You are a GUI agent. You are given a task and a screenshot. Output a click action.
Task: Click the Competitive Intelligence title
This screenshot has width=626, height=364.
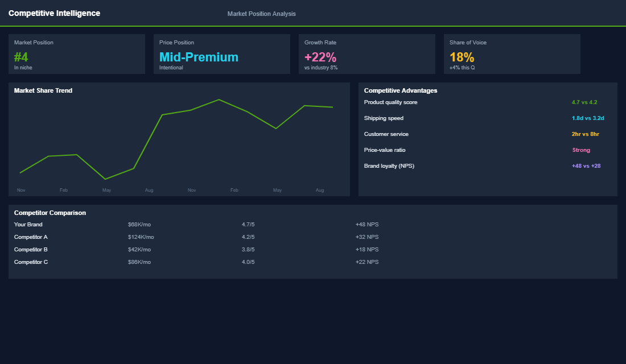tap(54, 13)
